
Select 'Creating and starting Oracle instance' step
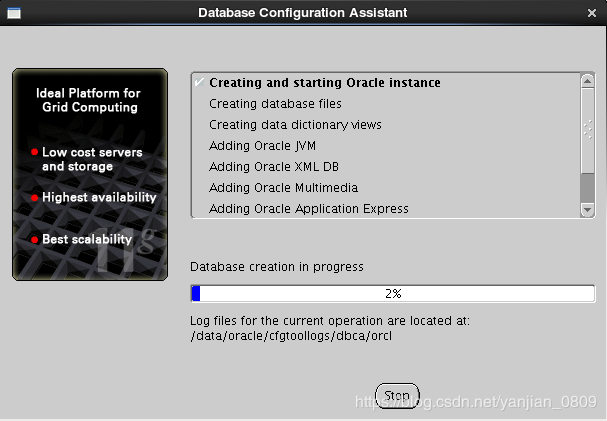(x=324, y=83)
